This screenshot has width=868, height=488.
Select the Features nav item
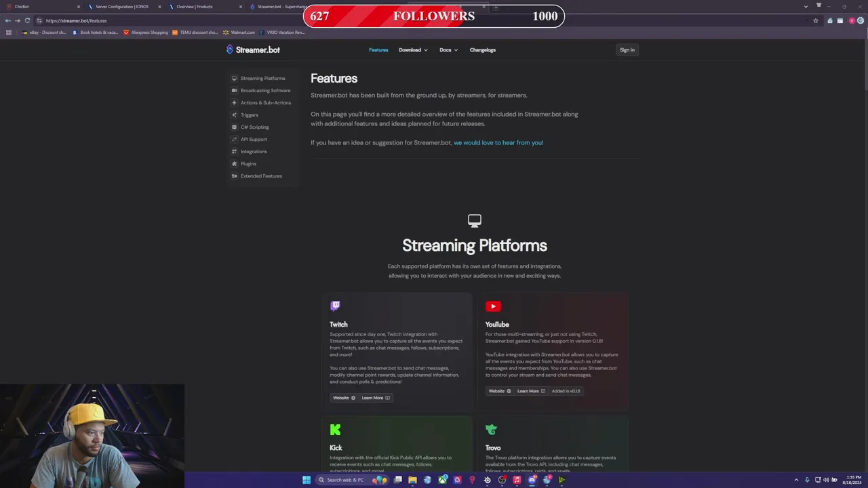coord(378,49)
